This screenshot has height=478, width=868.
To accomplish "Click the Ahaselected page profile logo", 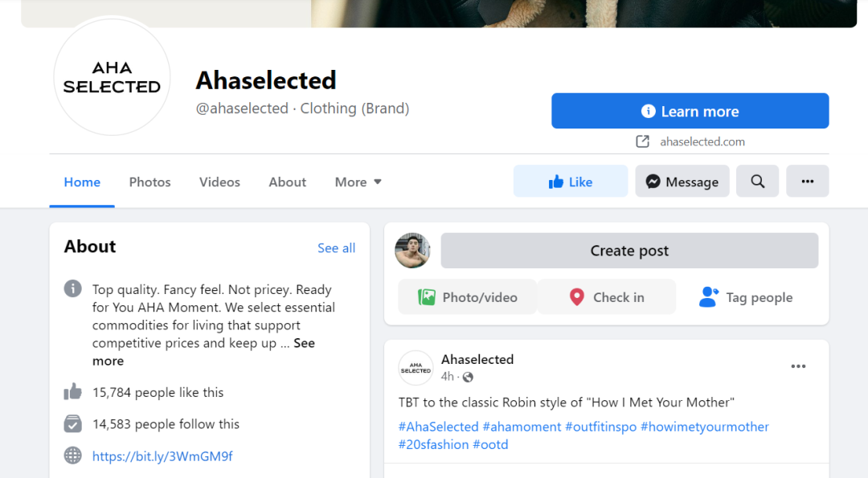I will (112, 77).
